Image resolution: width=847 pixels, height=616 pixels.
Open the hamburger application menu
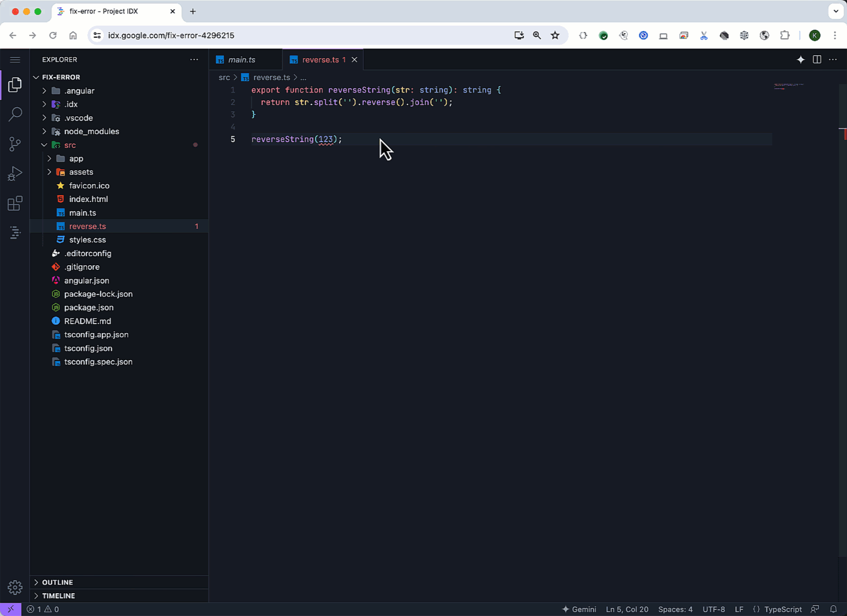pos(15,59)
